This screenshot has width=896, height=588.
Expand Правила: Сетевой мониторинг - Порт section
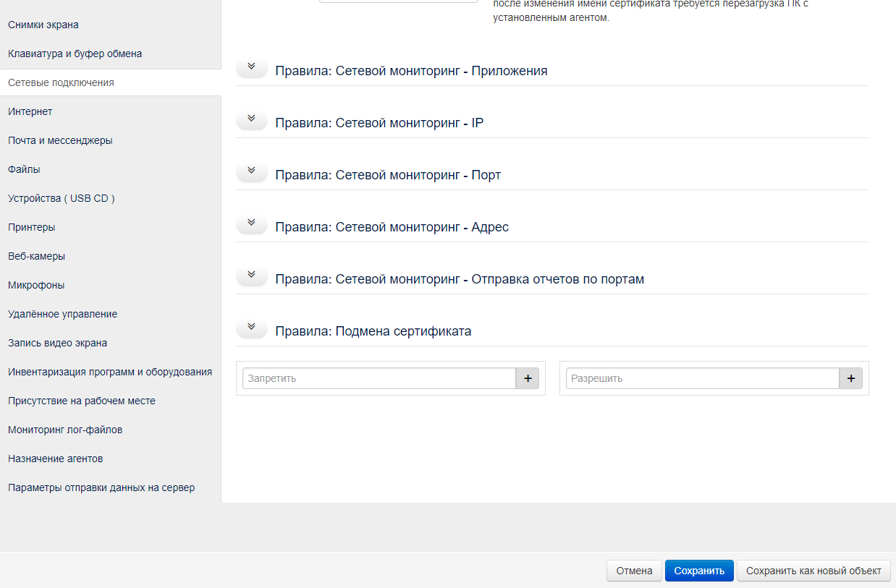coord(252,171)
